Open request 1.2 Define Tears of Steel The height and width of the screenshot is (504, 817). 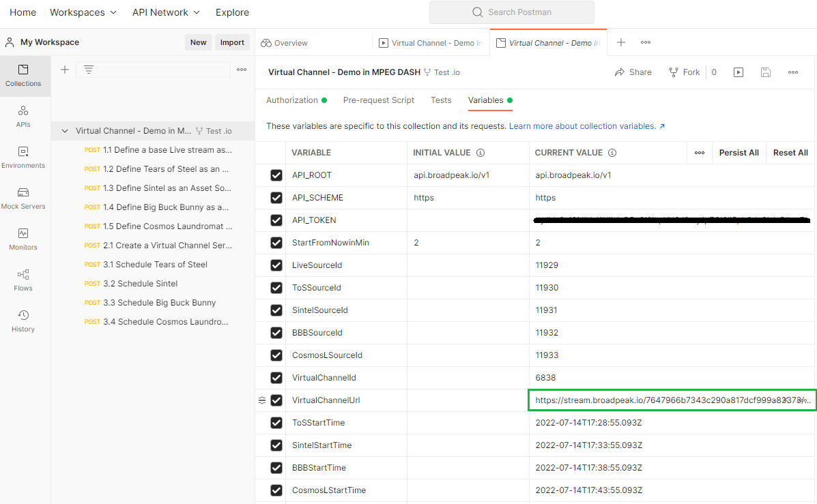click(x=158, y=169)
